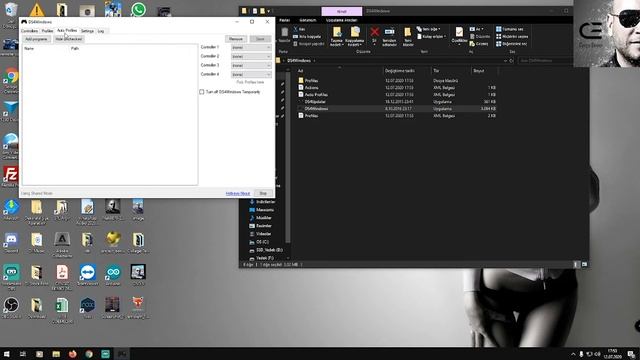Open the notification center in system tray

631,354
